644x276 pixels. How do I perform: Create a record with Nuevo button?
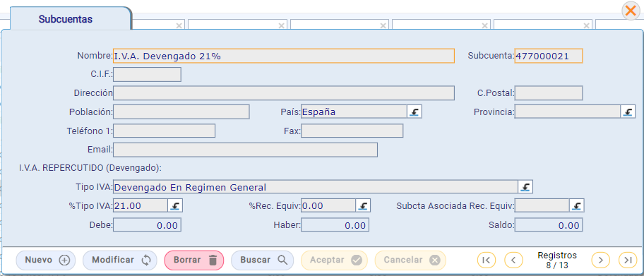pos(46,260)
